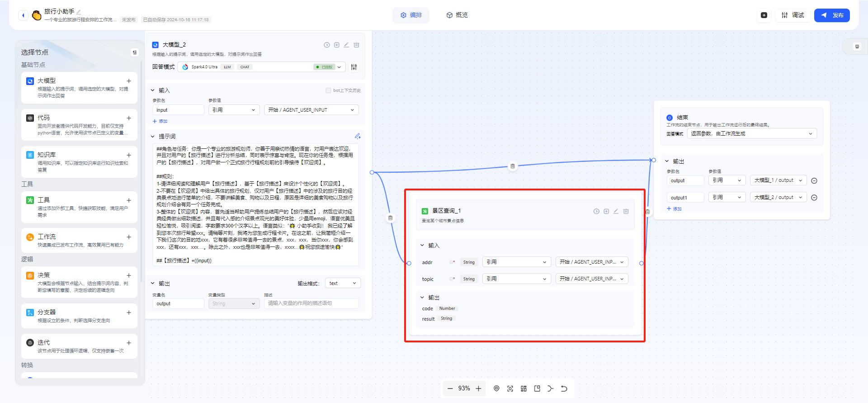The image size is (868, 403).
Task: Collapse the 输入 section of 大模型_2
Action: pyautogui.click(x=153, y=90)
